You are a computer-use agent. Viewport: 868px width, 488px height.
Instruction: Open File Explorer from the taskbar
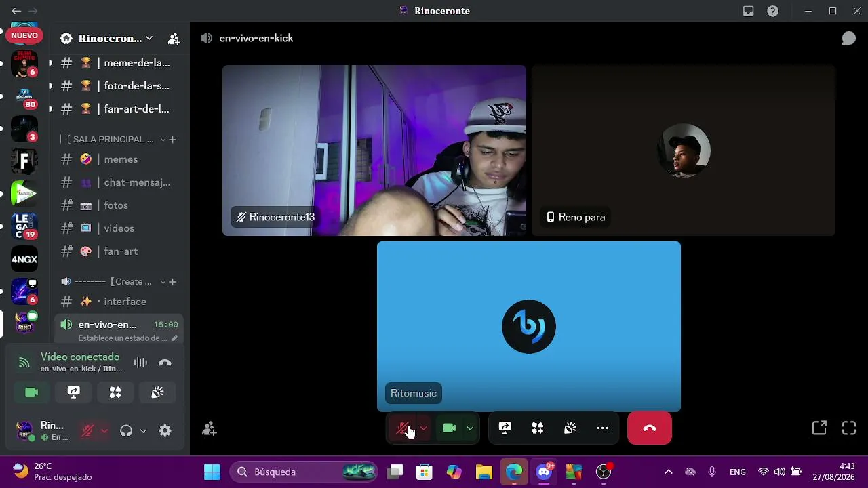tap(484, 472)
